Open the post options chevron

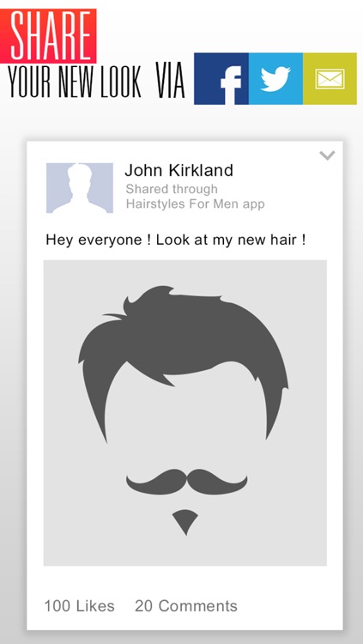pyautogui.click(x=327, y=155)
